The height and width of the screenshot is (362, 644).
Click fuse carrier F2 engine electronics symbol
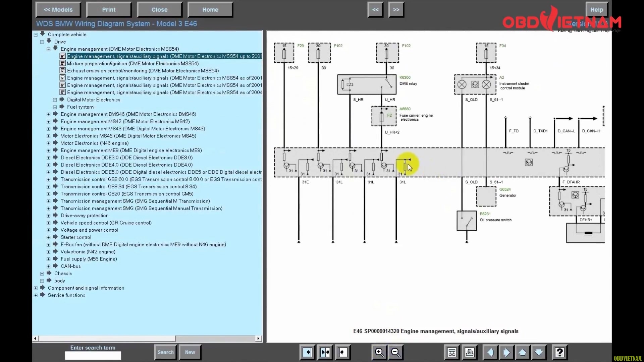coord(384,116)
